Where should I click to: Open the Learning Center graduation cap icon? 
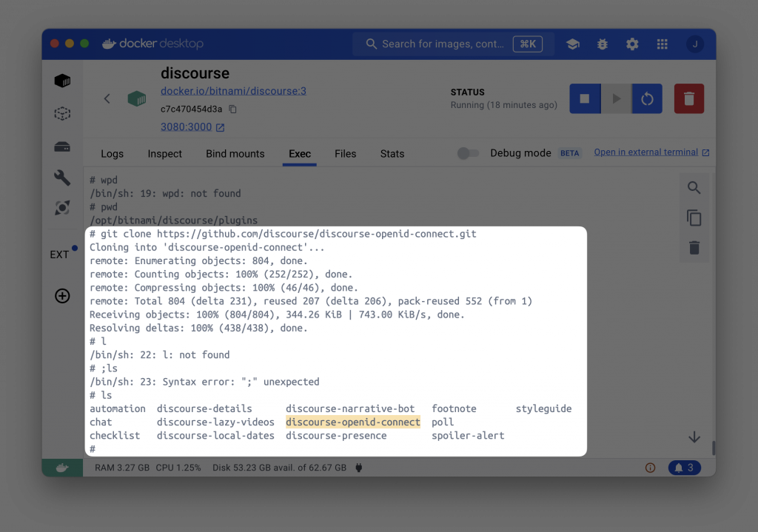[573, 44]
